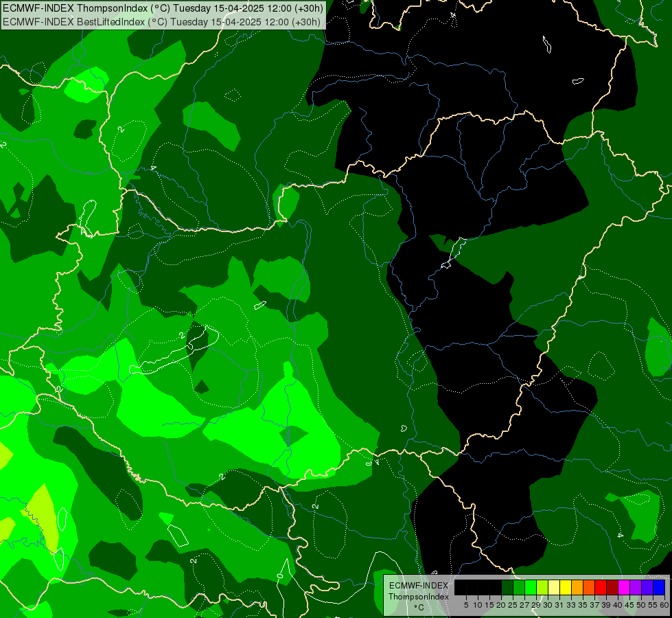Click the legend tick value 20
Viewport: 672px width, 618px height.
pyautogui.click(x=502, y=605)
